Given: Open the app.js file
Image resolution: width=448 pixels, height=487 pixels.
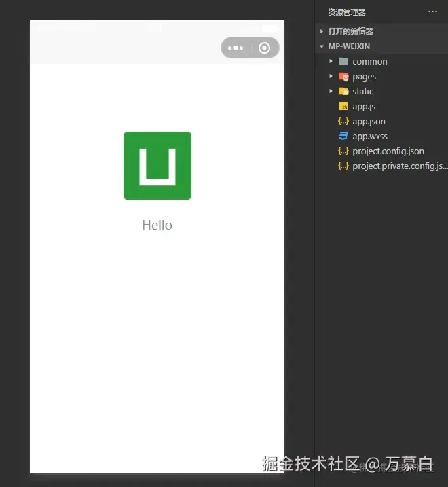Looking at the screenshot, I should [364, 107].
